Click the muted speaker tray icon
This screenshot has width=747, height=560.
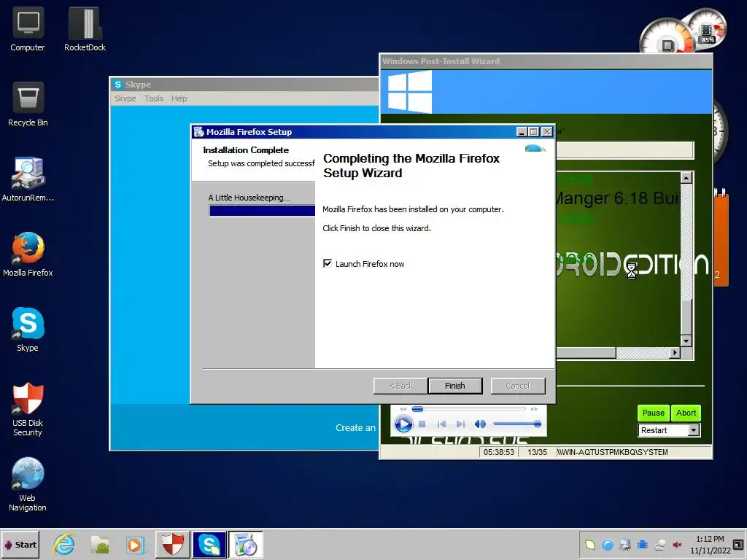click(x=677, y=545)
